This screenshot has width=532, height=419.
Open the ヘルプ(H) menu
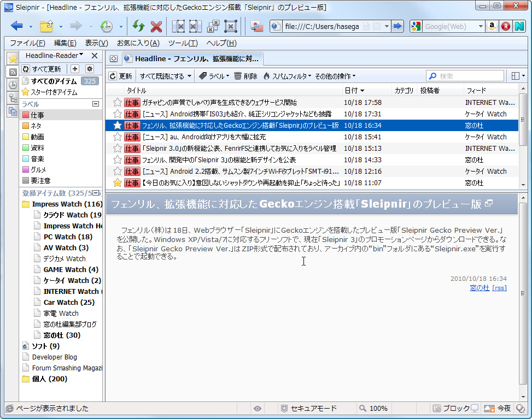coord(221,43)
